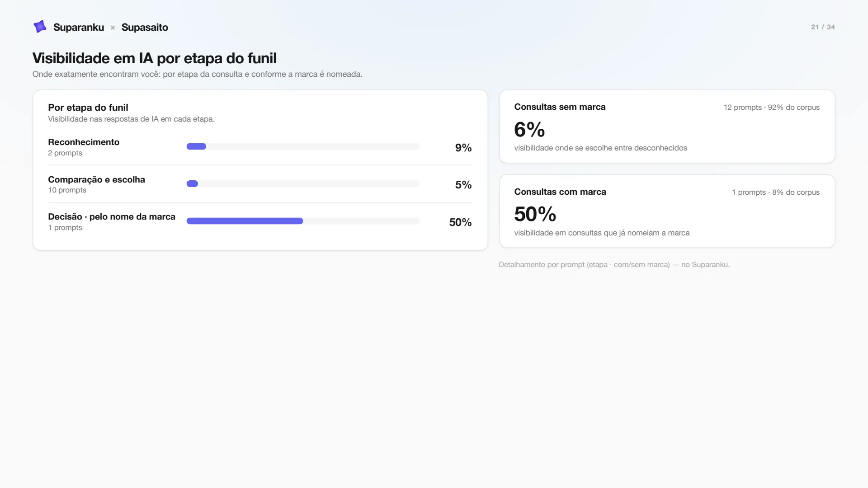This screenshot has width=868, height=488.
Task: Click the slide counter 21 / 34
Action: click(823, 27)
